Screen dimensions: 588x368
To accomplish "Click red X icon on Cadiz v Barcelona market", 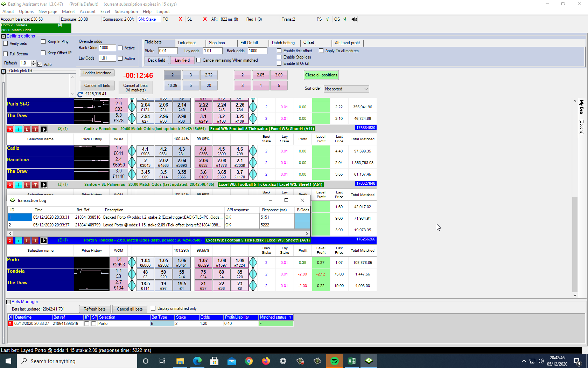I will pyautogui.click(x=10, y=129).
